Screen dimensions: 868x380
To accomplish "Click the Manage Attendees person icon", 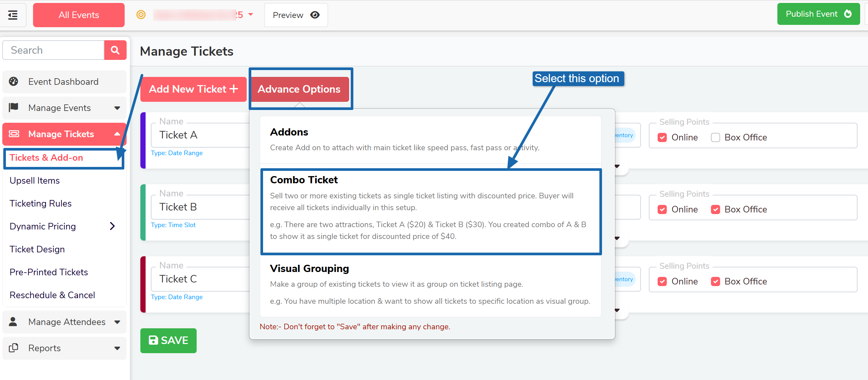I will click(x=13, y=321).
